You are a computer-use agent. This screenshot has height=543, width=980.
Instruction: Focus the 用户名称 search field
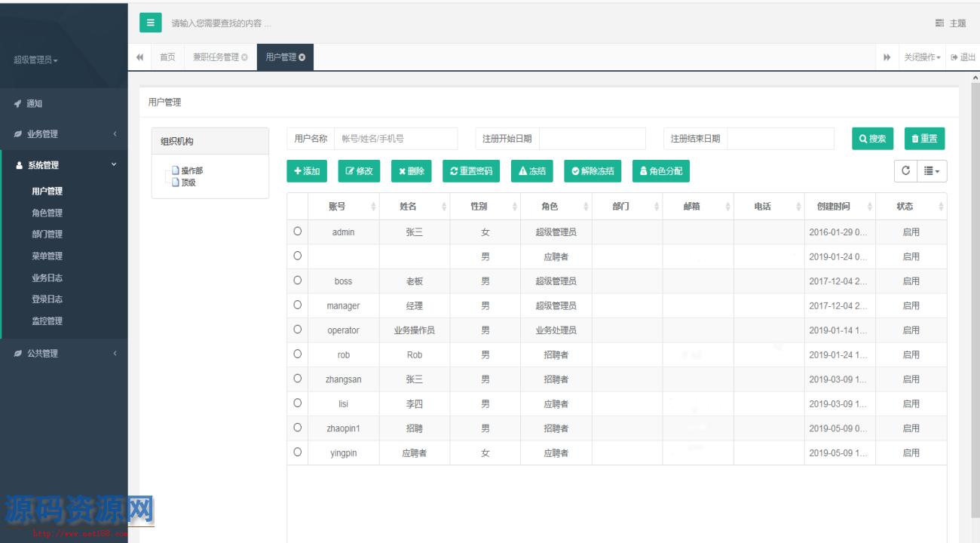click(x=396, y=139)
